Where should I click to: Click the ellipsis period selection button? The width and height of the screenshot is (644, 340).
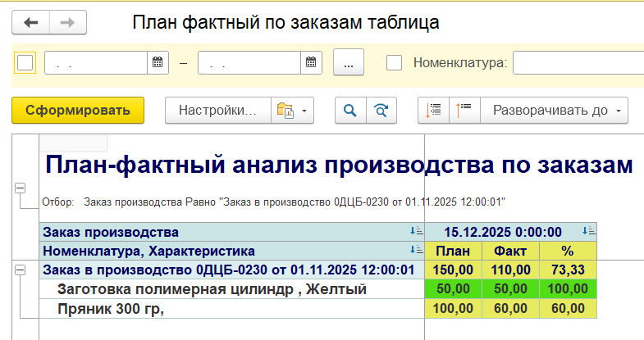click(x=349, y=62)
